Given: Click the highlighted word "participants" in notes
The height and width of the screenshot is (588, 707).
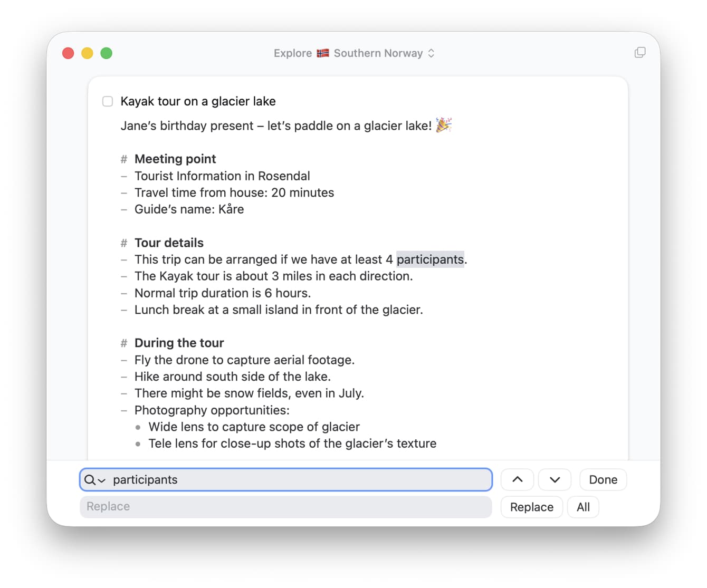Looking at the screenshot, I should 430,259.
